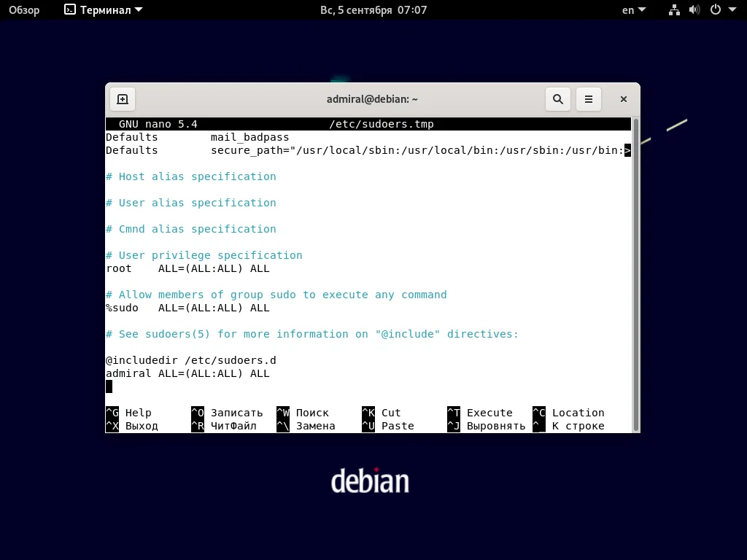This screenshot has width=747, height=560.
Task: Open the en keyboard layout dropdown
Action: coord(632,9)
